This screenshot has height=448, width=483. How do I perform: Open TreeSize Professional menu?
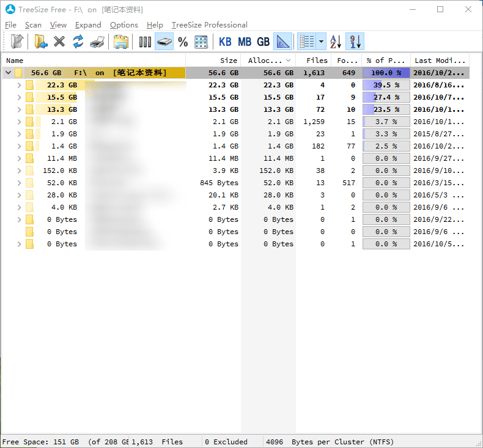pyautogui.click(x=210, y=25)
